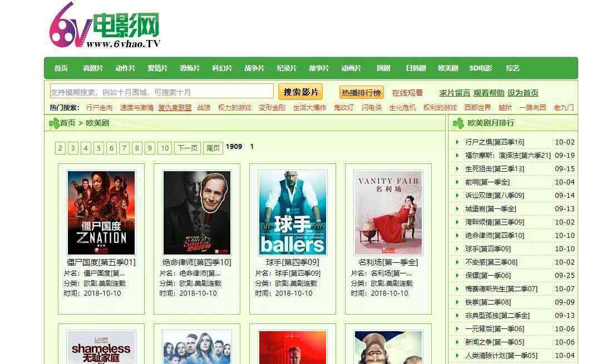Select 科幻片 in the navigation bar
The image size is (601, 364).
pyautogui.click(x=222, y=68)
